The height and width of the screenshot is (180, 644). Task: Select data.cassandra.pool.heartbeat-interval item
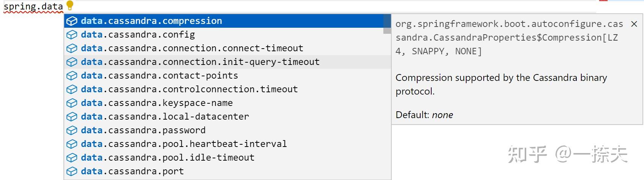[227, 144]
